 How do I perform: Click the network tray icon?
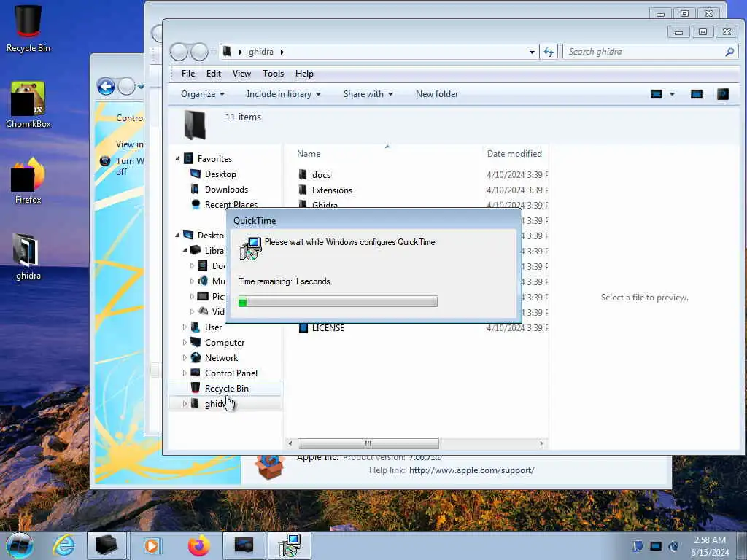click(x=656, y=546)
